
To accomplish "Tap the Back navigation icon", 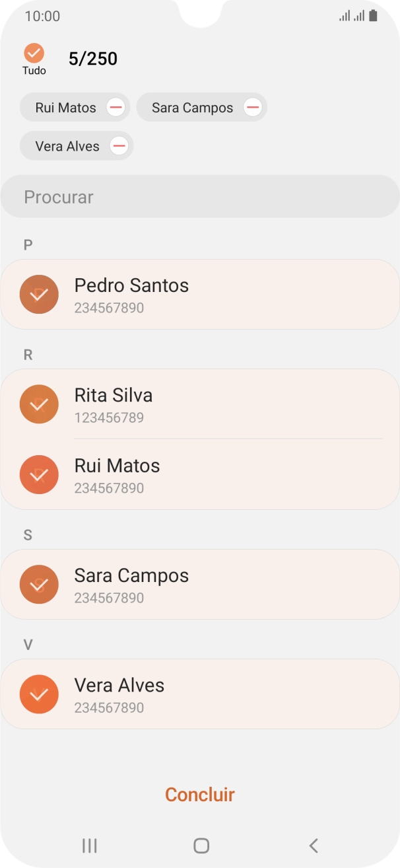I will [x=312, y=845].
